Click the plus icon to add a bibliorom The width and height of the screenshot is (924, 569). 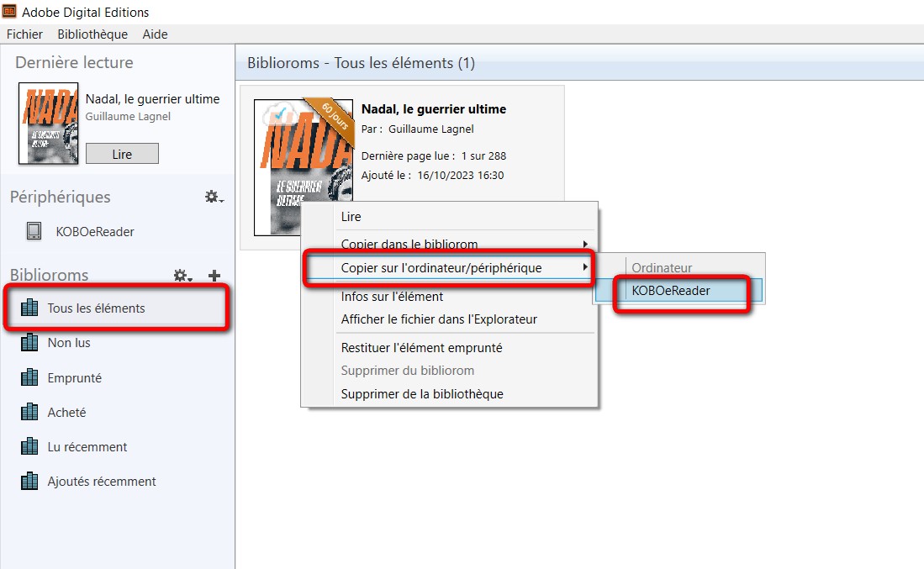tap(214, 276)
